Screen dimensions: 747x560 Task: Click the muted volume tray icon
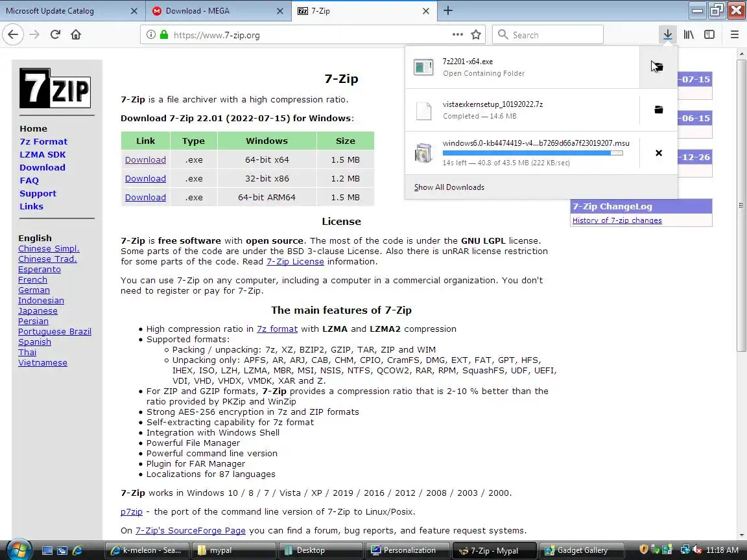click(697, 550)
